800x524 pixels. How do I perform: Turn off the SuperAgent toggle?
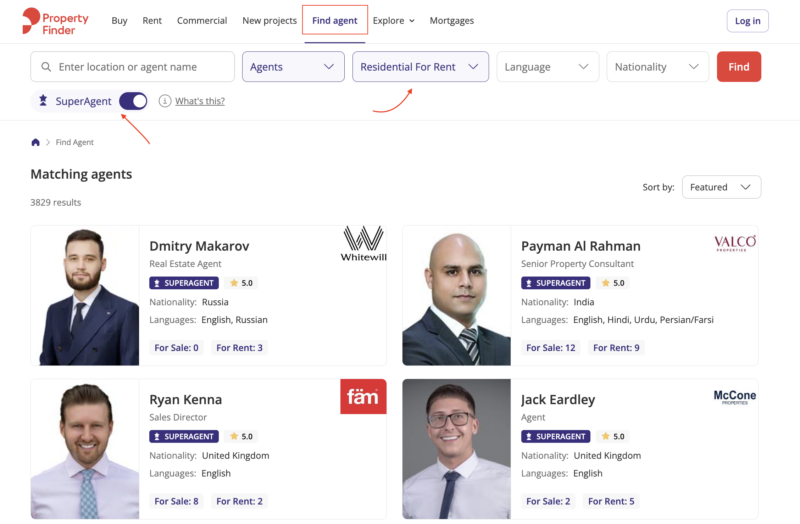[133, 101]
